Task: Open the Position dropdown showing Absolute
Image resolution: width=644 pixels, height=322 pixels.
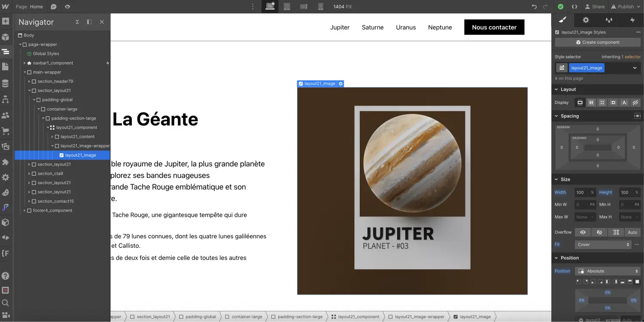Action: [x=608, y=271]
